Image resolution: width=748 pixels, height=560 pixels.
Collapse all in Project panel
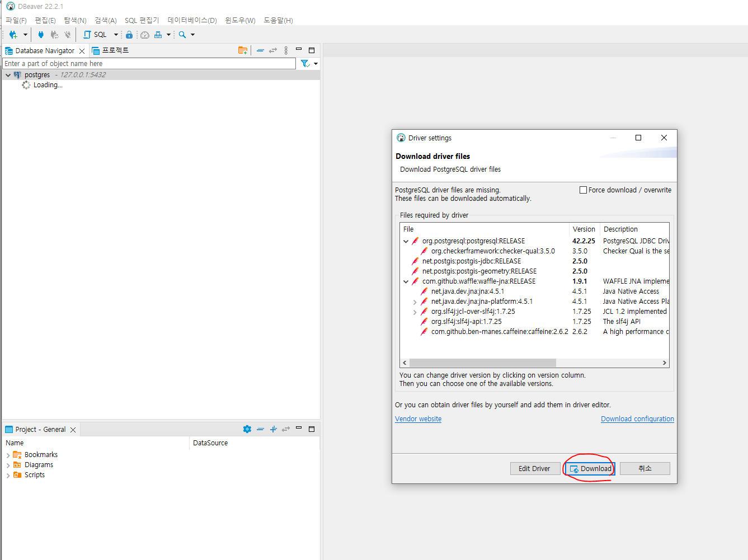[x=260, y=429]
